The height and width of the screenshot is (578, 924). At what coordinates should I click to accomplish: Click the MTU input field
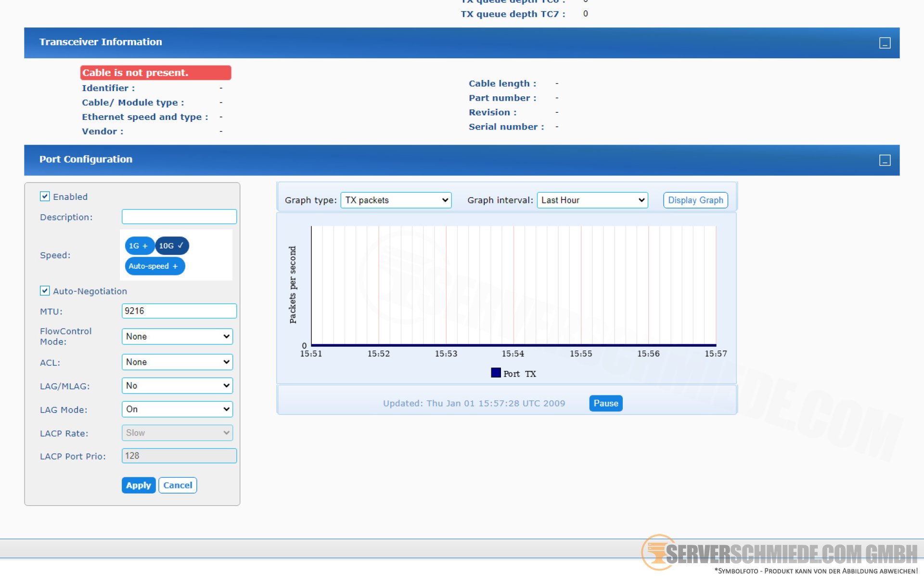[x=179, y=311]
